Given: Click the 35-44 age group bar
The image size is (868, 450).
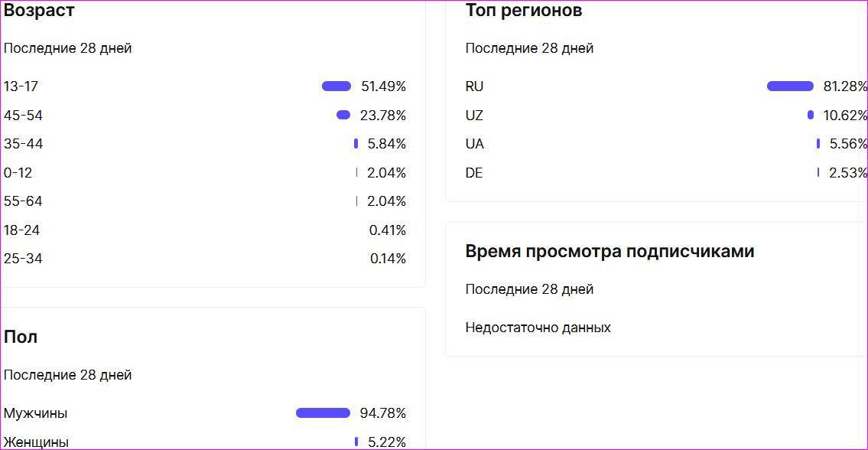Looking at the screenshot, I should [356, 144].
